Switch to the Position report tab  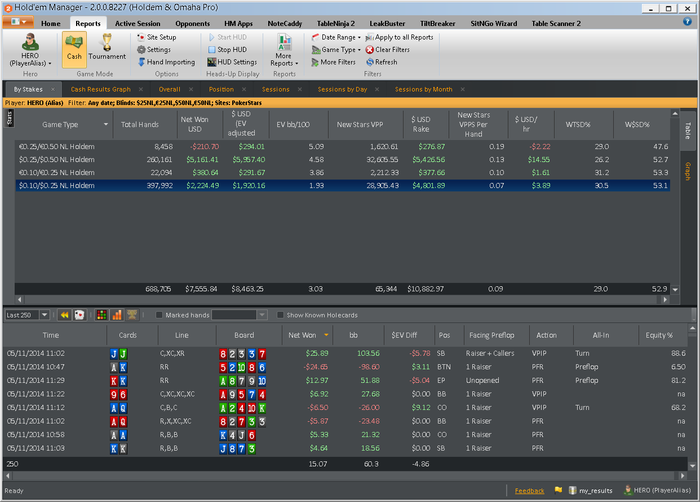[x=221, y=89]
